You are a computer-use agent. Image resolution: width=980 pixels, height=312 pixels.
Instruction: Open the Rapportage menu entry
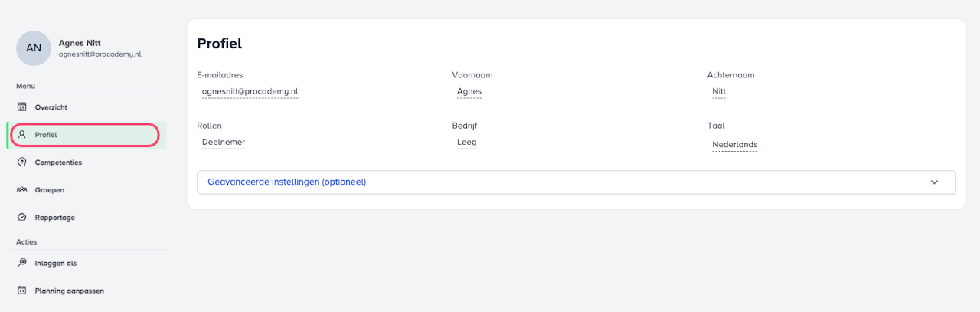pyautogui.click(x=54, y=218)
